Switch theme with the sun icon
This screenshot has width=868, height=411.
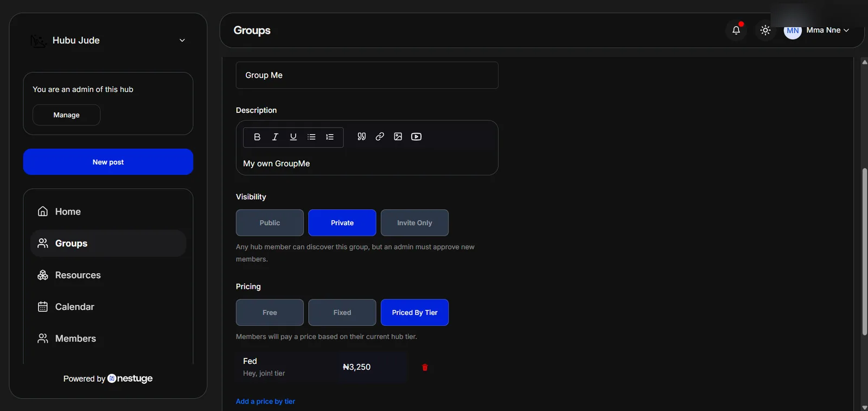765,30
